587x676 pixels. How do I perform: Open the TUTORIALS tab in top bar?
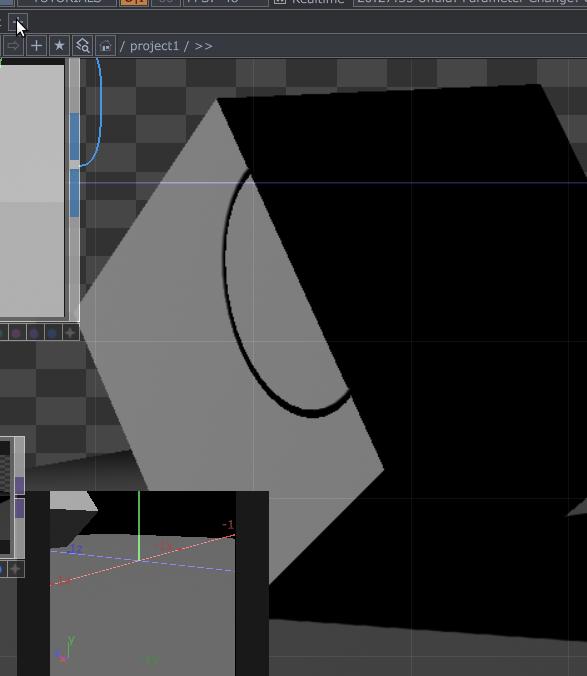tap(67, 2)
